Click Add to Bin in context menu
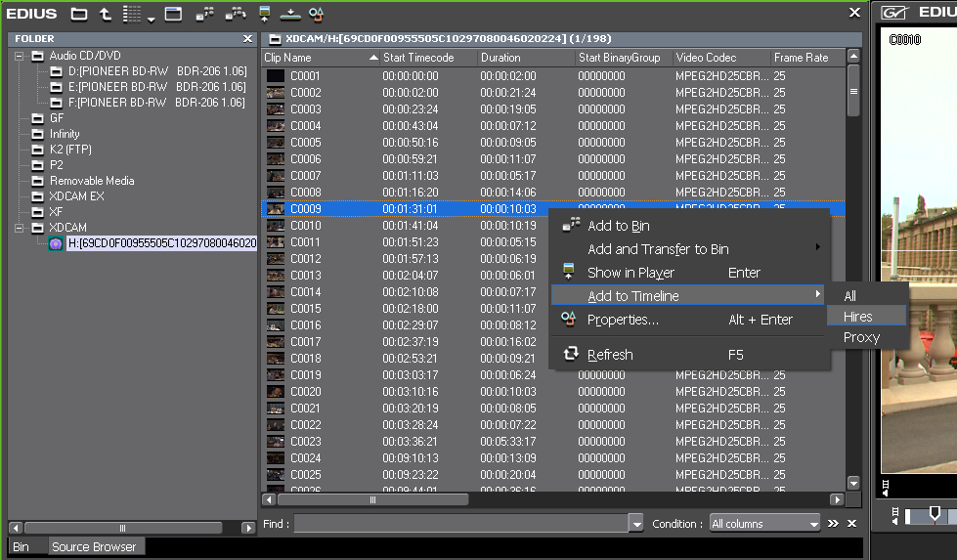Image resolution: width=957 pixels, height=560 pixels. pyautogui.click(x=618, y=226)
